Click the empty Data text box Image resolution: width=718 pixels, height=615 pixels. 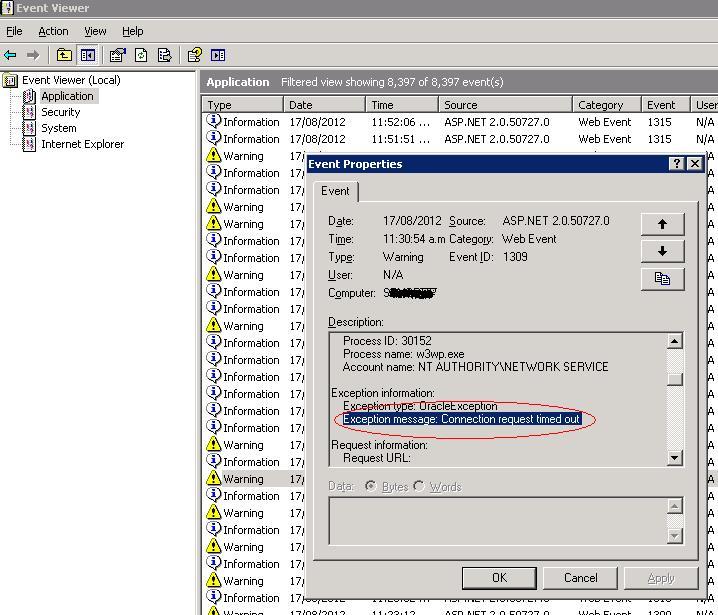[x=498, y=521]
